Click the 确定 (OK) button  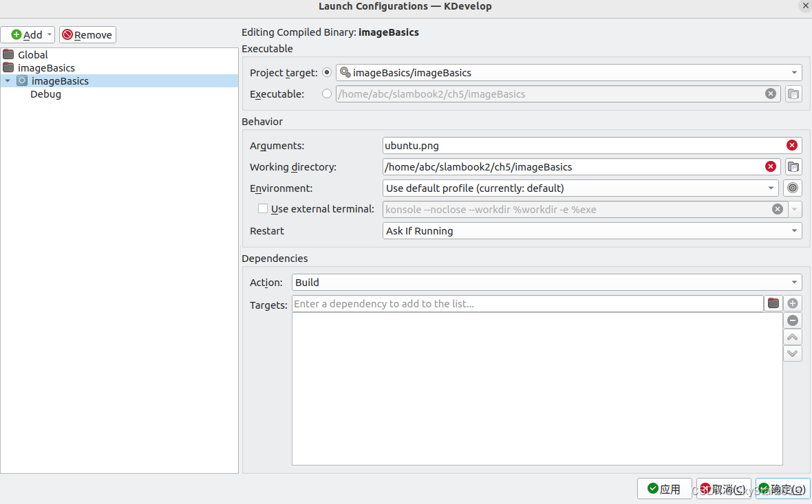coord(782,489)
